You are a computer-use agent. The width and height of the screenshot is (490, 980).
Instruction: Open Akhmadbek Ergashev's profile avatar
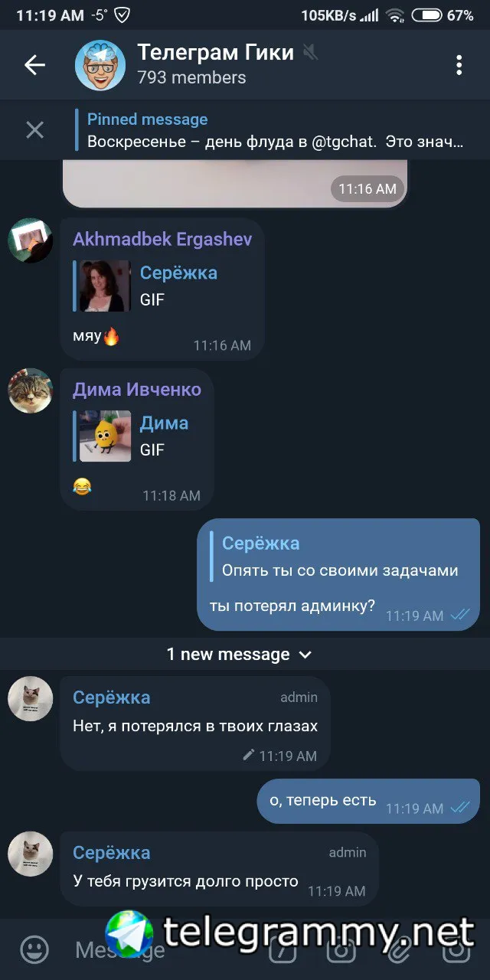click(31, 241)
